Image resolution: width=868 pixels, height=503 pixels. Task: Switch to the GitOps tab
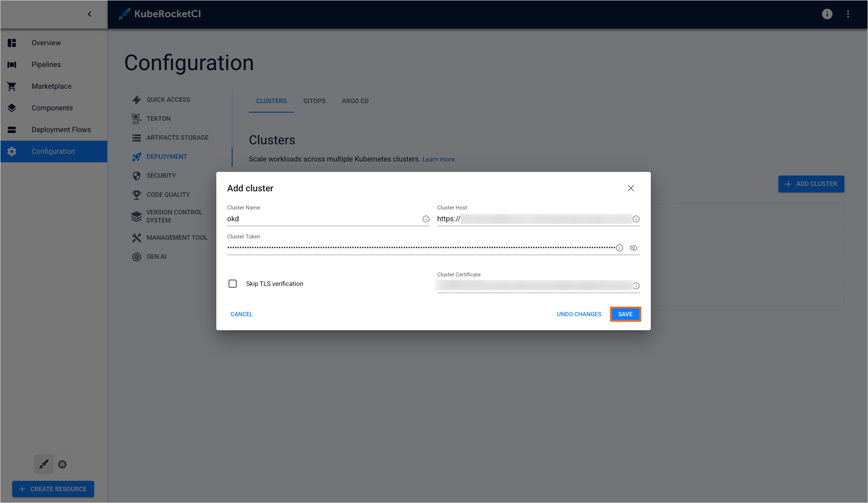point(314,101)
